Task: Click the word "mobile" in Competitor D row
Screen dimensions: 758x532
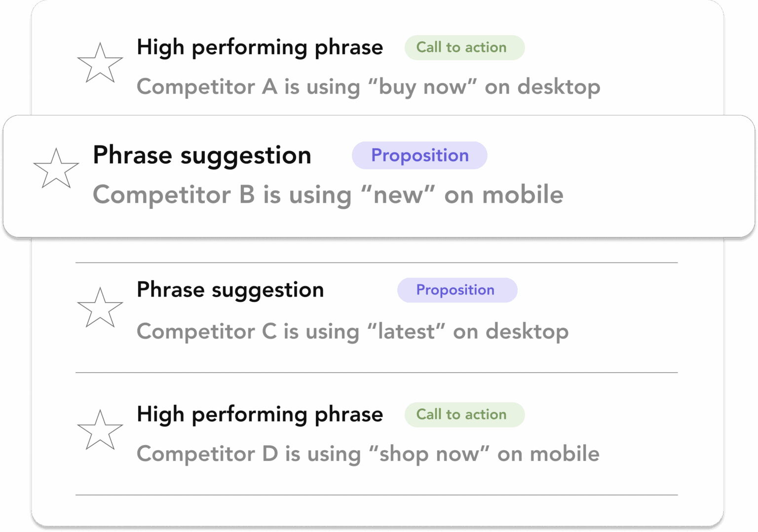Action: (565, 454)
